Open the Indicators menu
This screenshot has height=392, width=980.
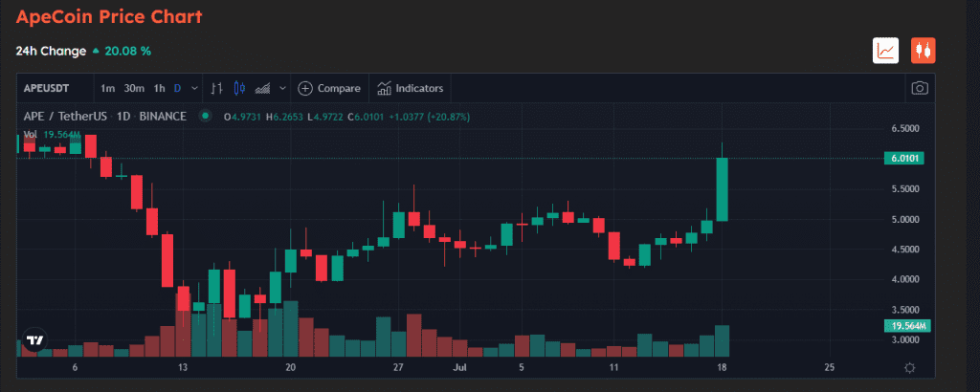tap(410, 88)
